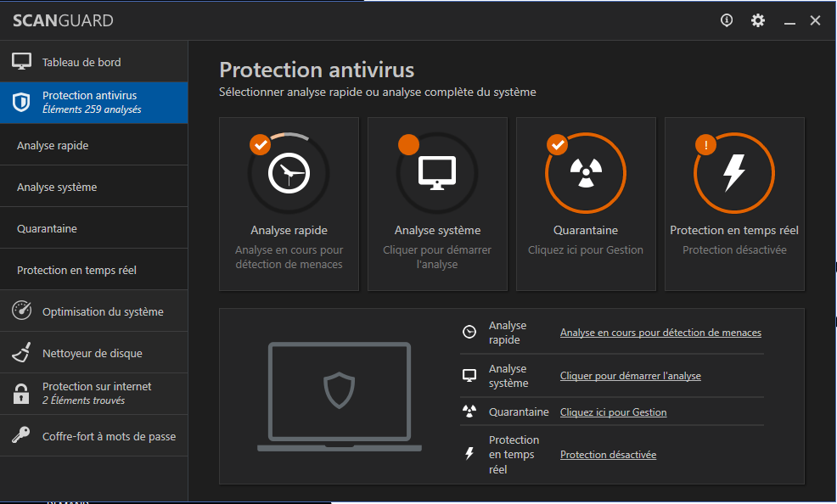Click the laptop shield illustration
Screen dimensions: 837x504
[x=340, y=396]
